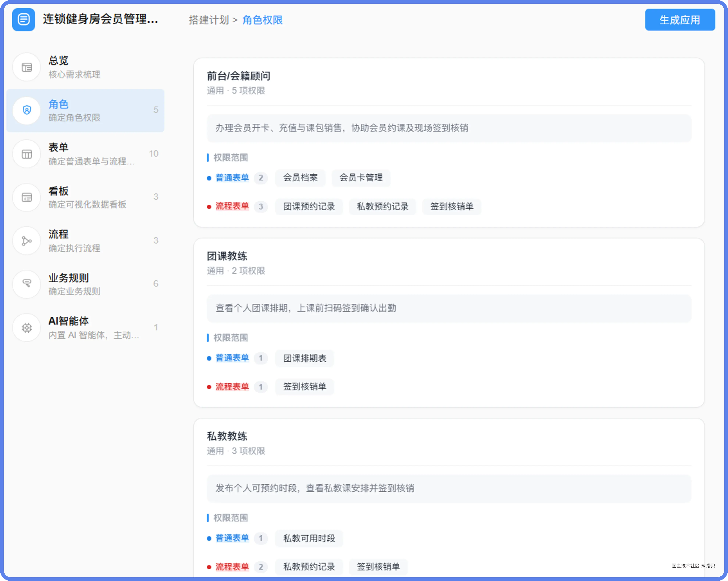Click 私教预约记录 tag in 私教教练 card
728x581 pixels.
pos(309,567)
